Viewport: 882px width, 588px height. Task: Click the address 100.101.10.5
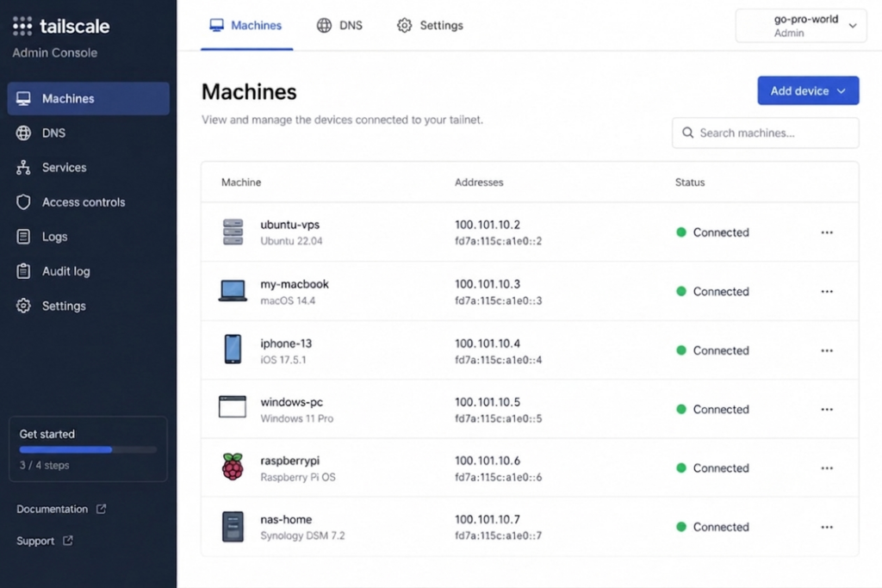[488, 402]
